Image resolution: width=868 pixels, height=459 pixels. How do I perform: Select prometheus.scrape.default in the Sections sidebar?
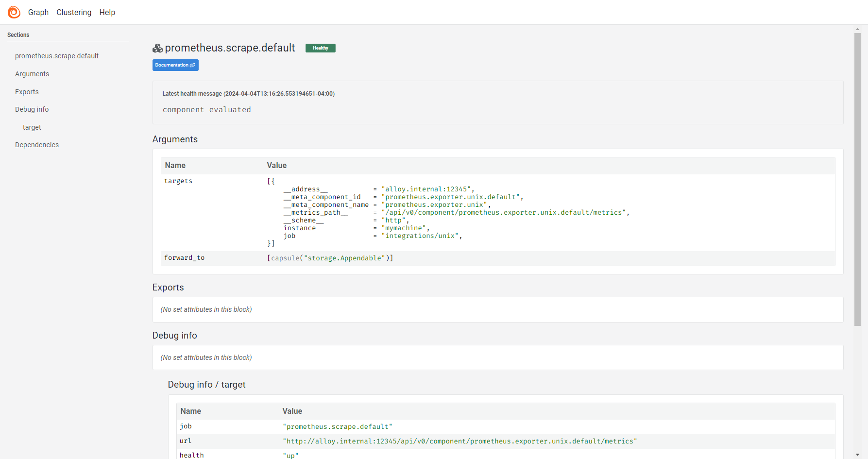(56, 55)
